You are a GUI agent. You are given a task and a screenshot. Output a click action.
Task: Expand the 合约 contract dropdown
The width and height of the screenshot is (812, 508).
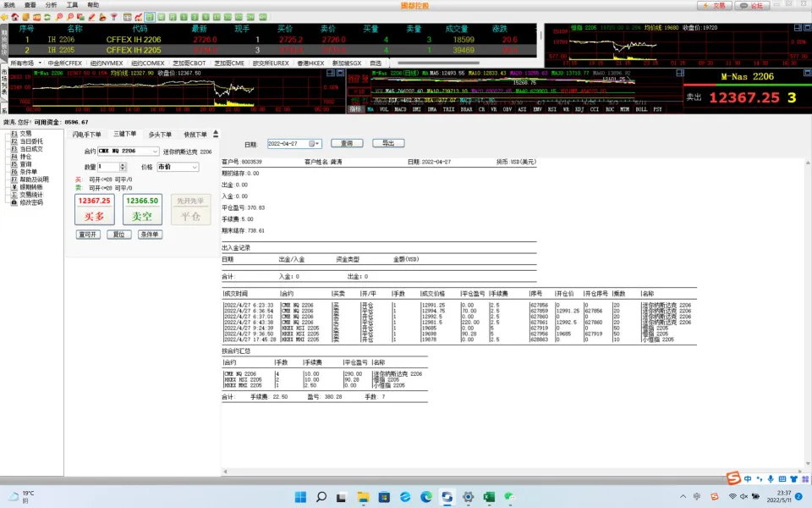pos(155,152)
